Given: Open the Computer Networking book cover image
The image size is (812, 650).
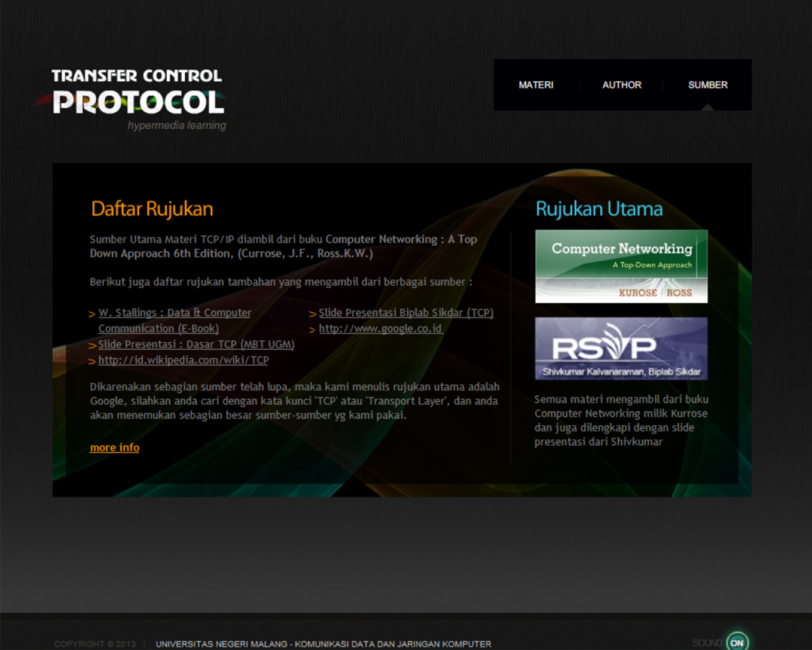Looking at the screenshot, I should 621,266.
